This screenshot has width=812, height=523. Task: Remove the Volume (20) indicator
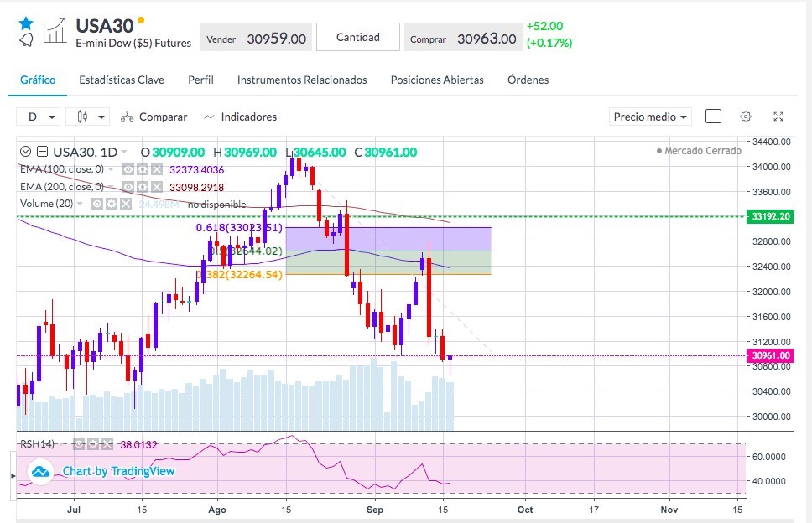[125, 204]
